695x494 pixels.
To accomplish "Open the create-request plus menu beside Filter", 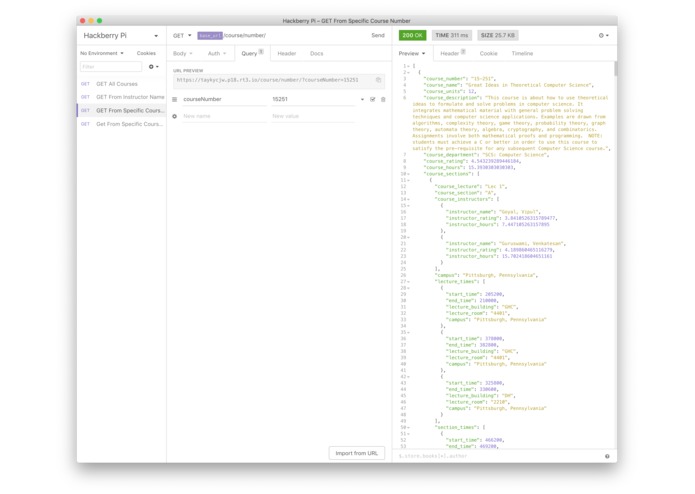I will [x=153, y=66].
